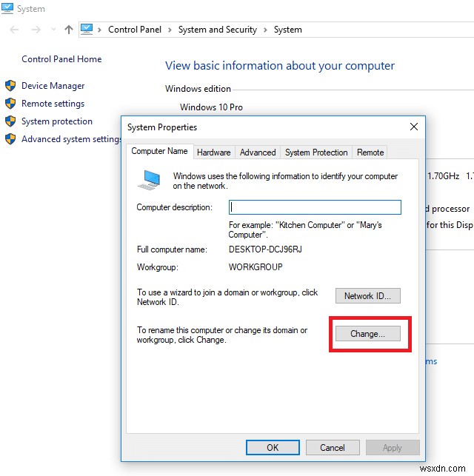Expand the chevron before Control Panel

[x=99, y=30]
